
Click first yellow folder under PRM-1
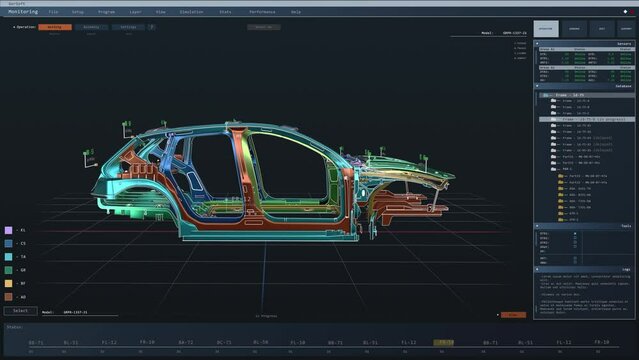pyautogui.click(x=560, y=176)
